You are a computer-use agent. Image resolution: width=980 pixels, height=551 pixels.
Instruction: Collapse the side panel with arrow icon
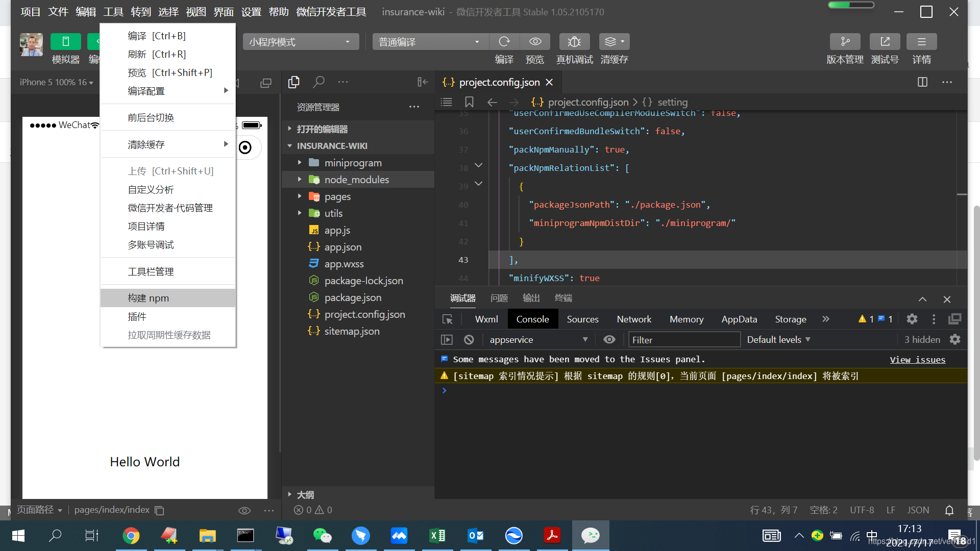pos(423,82)
